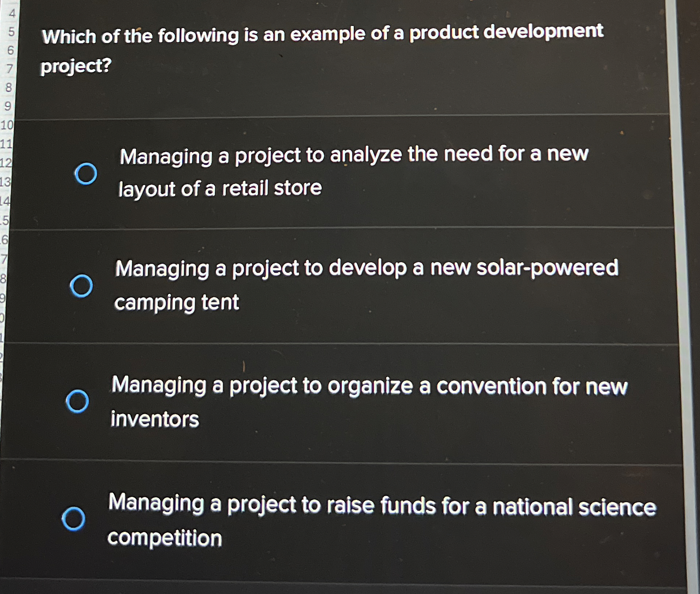This screenshot has height=594, width=700.
Task: Select the retail store layout answer radio button
Action: (86, 174)
